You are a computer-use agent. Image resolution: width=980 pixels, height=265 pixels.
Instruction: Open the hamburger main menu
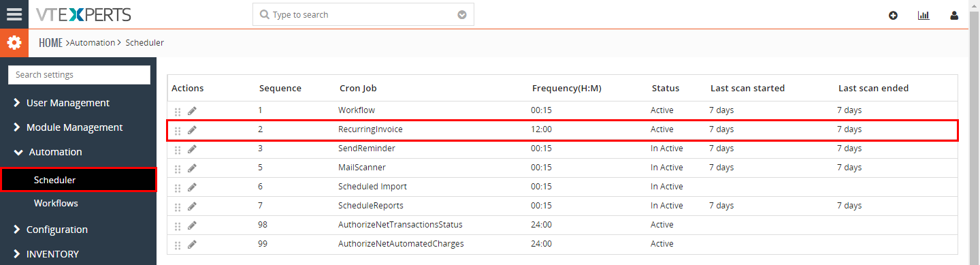pos(14,14)
